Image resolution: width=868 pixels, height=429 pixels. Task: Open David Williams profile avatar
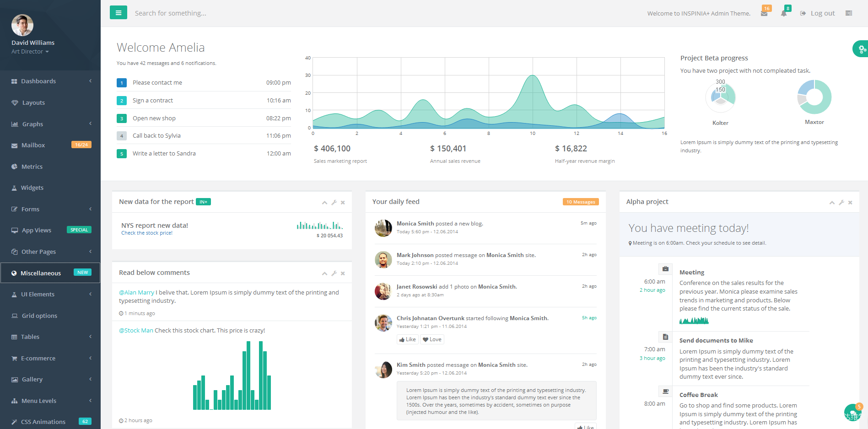[22, 25]
